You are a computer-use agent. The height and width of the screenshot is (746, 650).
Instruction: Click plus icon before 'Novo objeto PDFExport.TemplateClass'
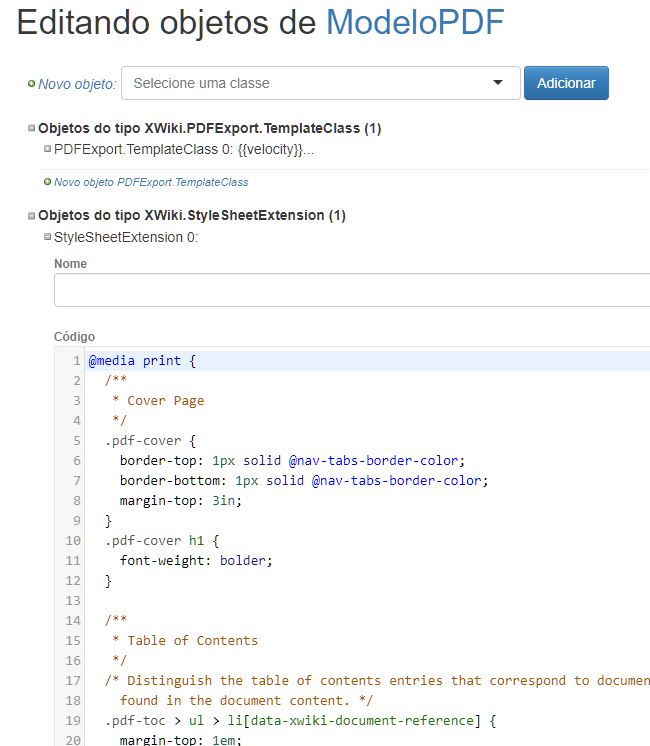[x=48, y=182]
